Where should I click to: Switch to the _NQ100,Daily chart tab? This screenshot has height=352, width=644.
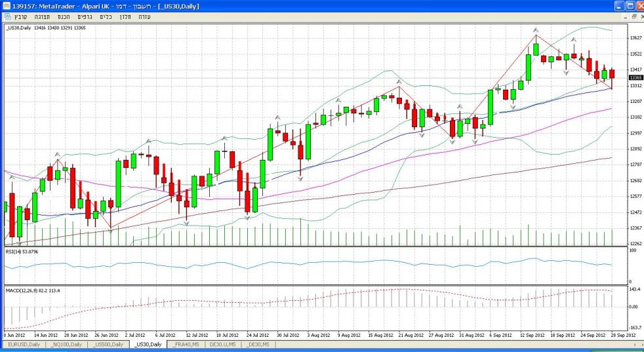coord(66,344)
